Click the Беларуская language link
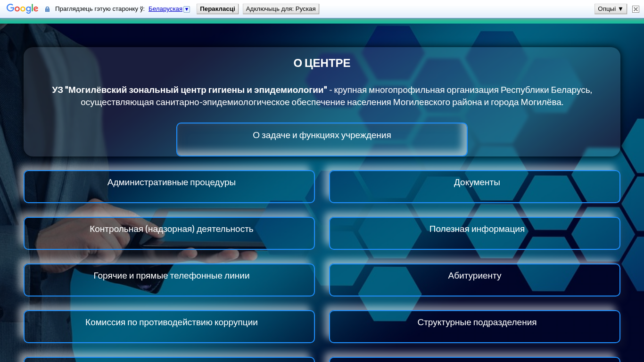The height and width of the screenshot is (362, 644). coord(165,9)
